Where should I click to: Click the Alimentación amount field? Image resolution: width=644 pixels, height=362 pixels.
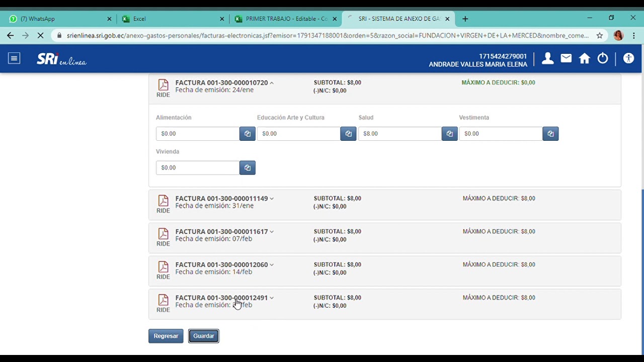pos(198,134)
